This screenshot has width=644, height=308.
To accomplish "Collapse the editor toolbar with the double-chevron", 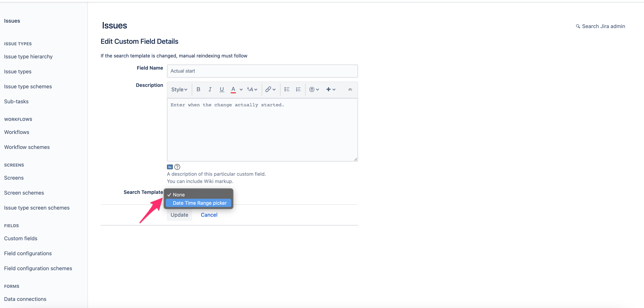I will [350, 89].
